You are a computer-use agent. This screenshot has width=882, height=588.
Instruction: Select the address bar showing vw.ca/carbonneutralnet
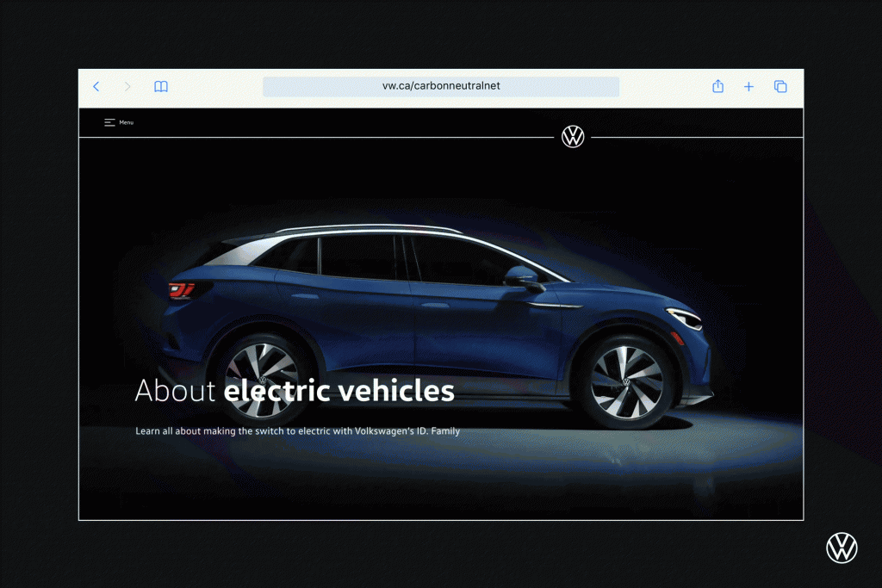441,85
